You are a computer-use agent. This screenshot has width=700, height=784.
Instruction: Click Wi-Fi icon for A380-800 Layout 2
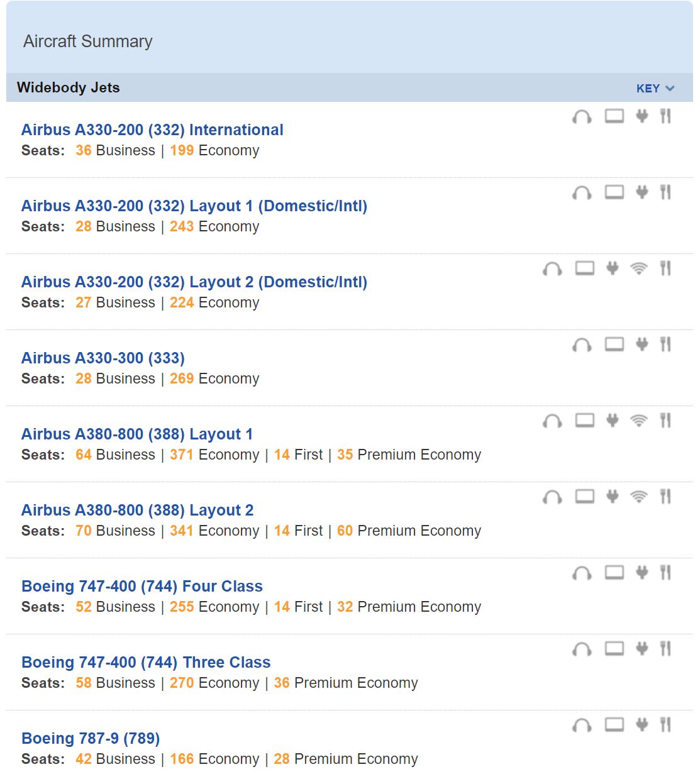pos(638,497)
